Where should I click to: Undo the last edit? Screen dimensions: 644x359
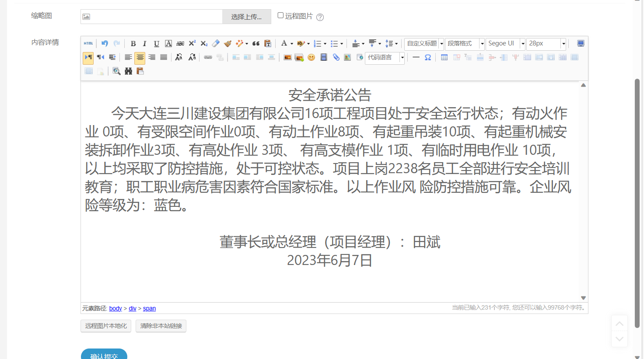tap(105, 44)
